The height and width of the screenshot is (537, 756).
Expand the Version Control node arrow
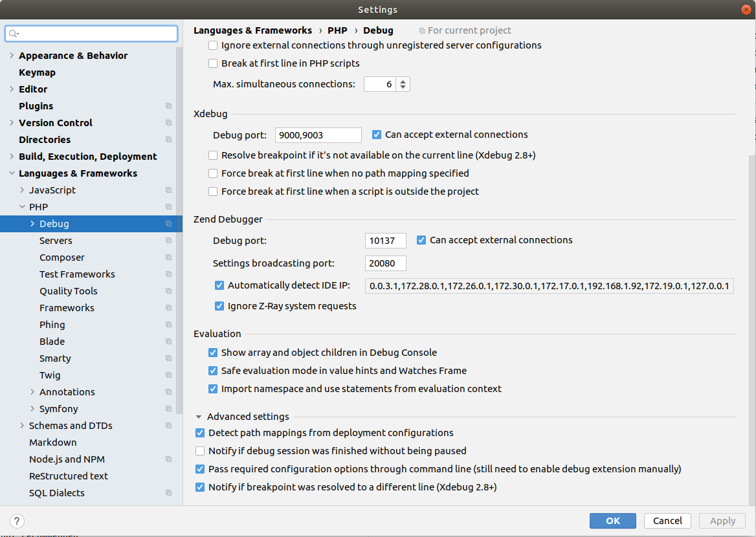tap(12, 123)
